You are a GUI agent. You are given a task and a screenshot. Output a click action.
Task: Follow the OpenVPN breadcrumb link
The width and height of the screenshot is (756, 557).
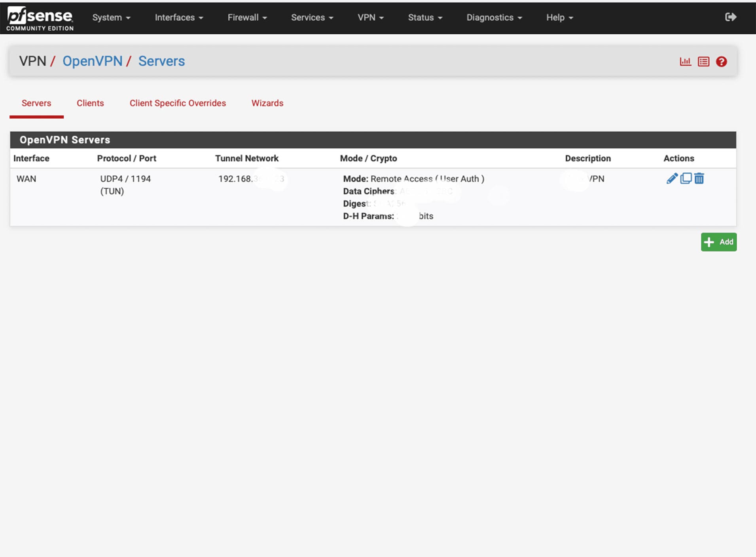point(93,61)
